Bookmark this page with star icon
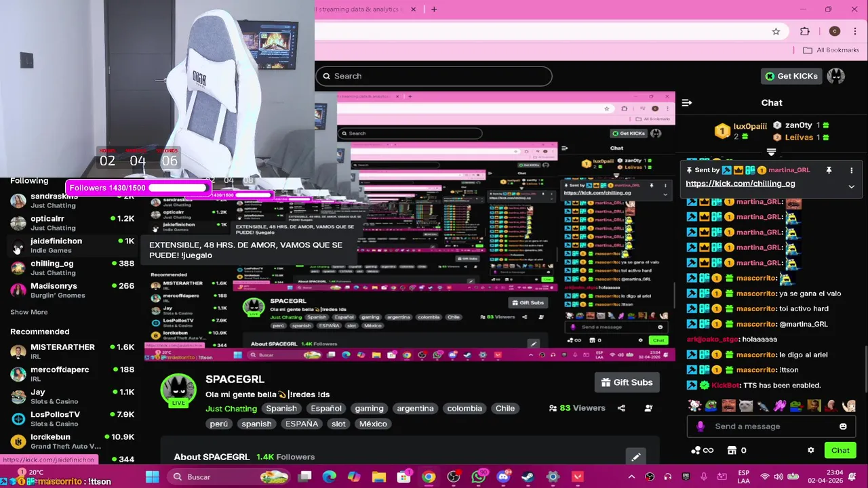Image resolution: width=868 pixels, height=488 pixels. (776, 31)
